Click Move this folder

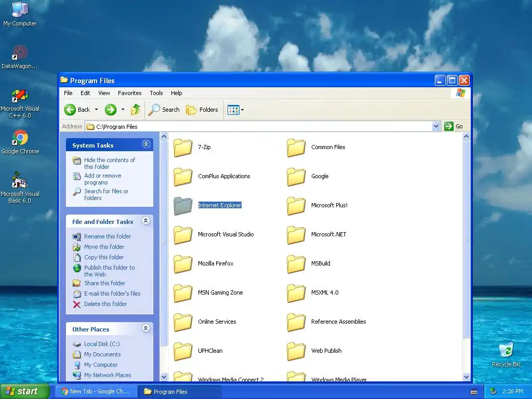[104, 247]
